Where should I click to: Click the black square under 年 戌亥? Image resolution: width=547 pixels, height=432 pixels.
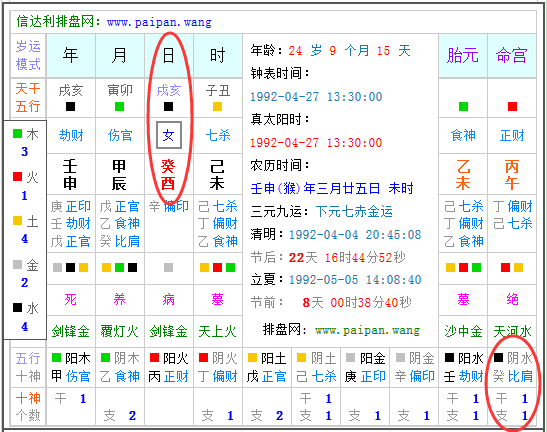tap(70, 106)
